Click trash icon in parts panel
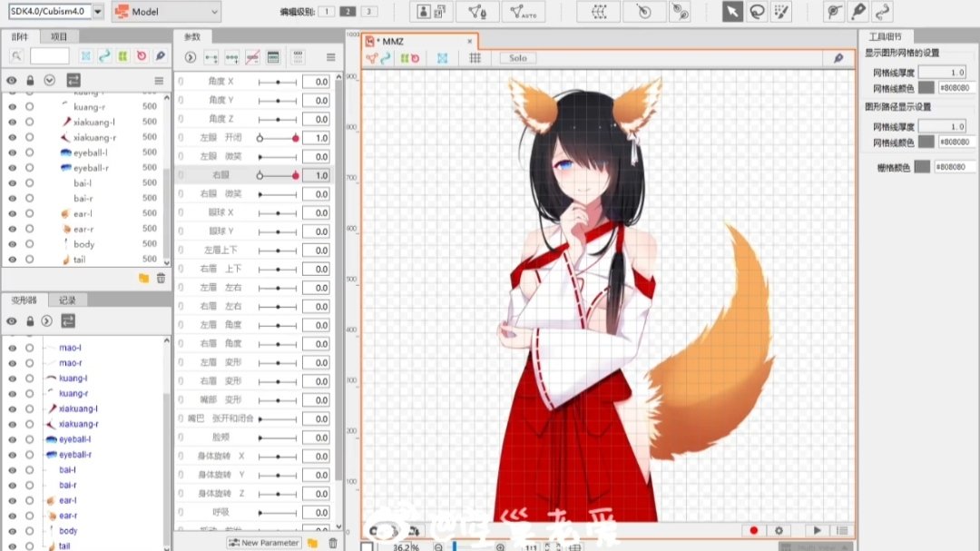Viewport: 980px width, 551px height. click(x=161, y=278)
